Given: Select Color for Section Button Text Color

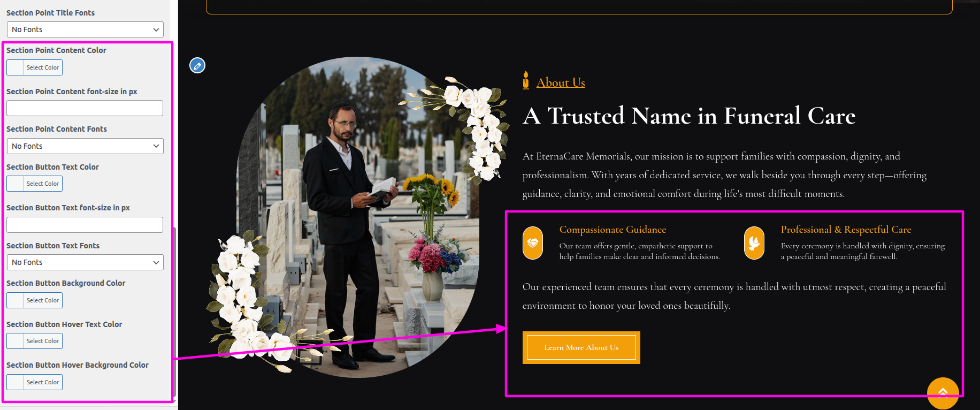Looking at the screenshot, I should (x=35, y=184).
